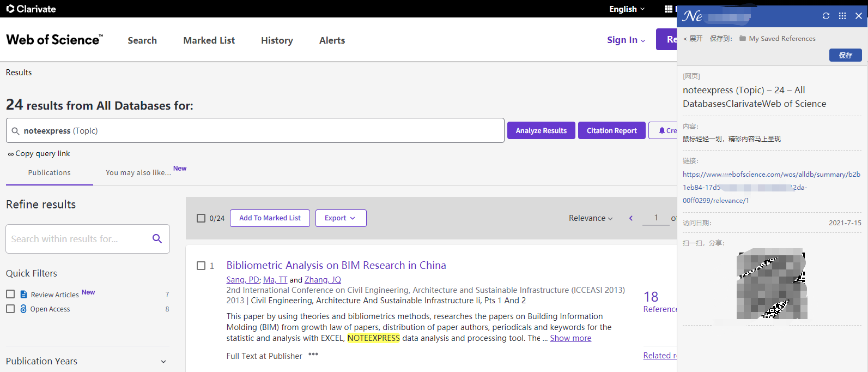This screenshot has height=372, width=868.
Task: Click the Clarivate logo
Action: (x=31, y=9)
